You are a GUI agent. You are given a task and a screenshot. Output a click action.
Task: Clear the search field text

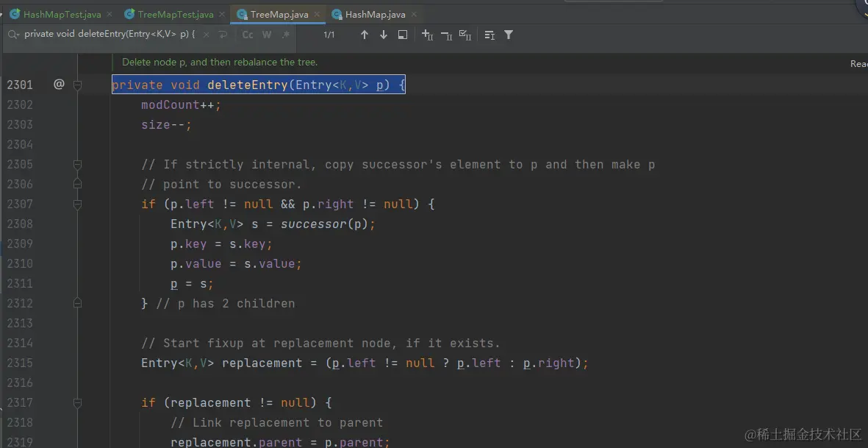(206, 35)
